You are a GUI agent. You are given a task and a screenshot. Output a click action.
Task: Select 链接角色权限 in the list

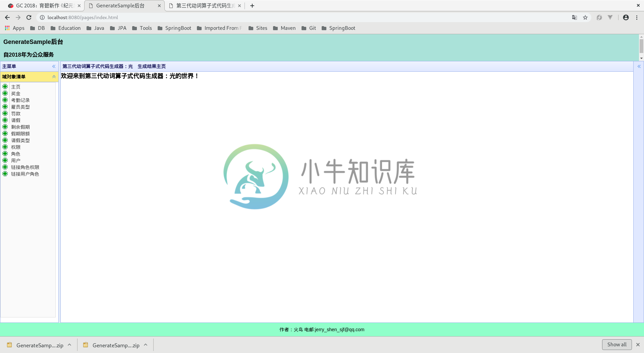(25, 167)
